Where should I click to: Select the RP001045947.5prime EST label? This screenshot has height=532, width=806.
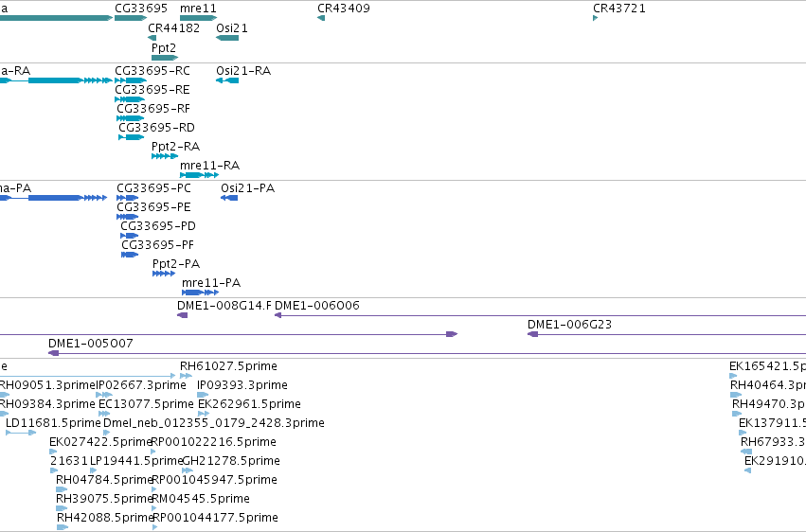(x=214, y=480)
